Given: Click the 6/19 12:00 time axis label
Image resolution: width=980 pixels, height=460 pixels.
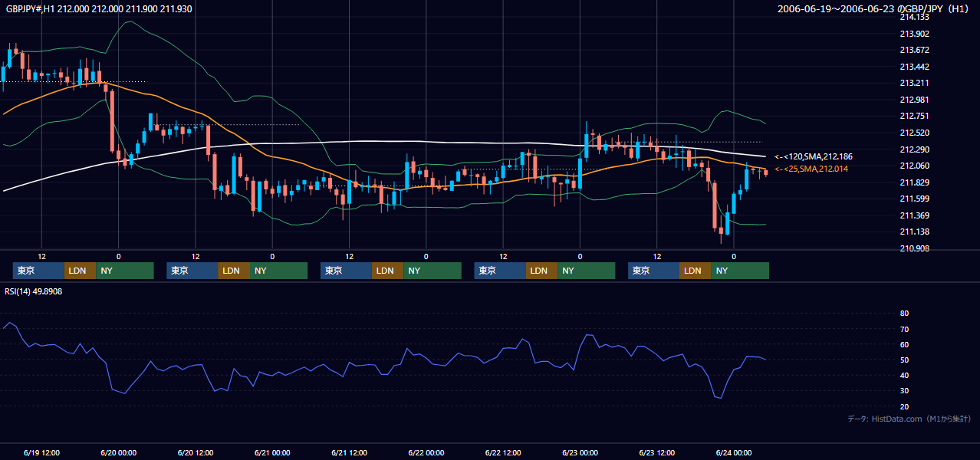Looking at the screenshot, I should click(x=41, y=452).
